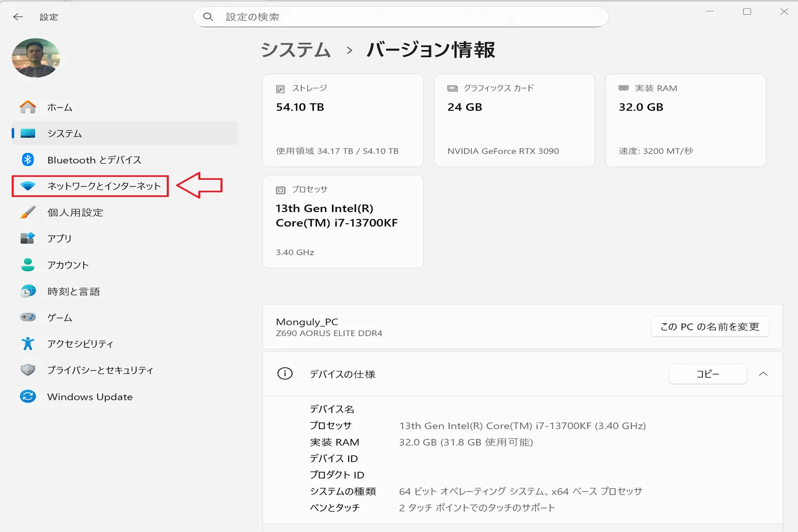Image resolution: width=798 pixels, height=532 pixels.
Task: Go to アカウント settings
Action: [x=125, y=264]
